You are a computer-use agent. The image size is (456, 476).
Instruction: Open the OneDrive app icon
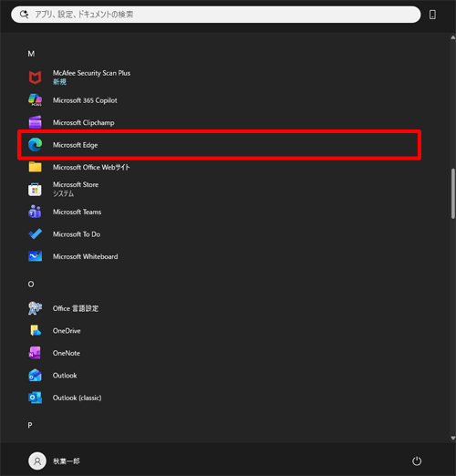pyautogui.click(x=35, y=330)
